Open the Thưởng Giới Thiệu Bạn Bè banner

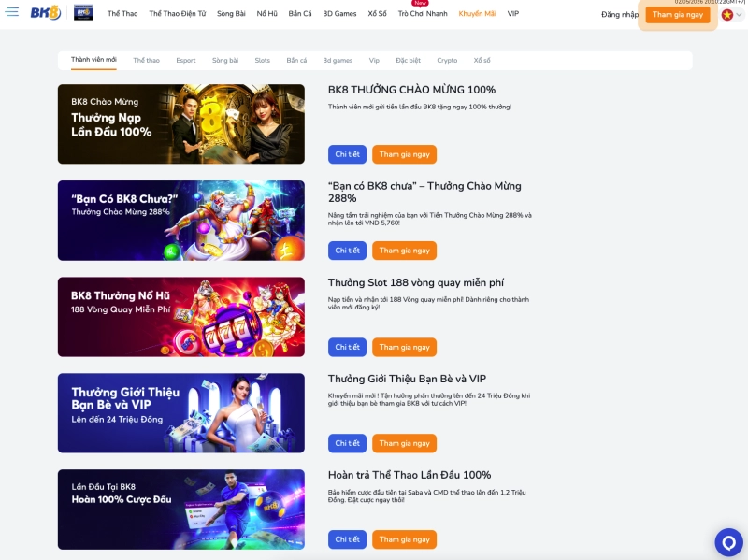click(181, 413)
